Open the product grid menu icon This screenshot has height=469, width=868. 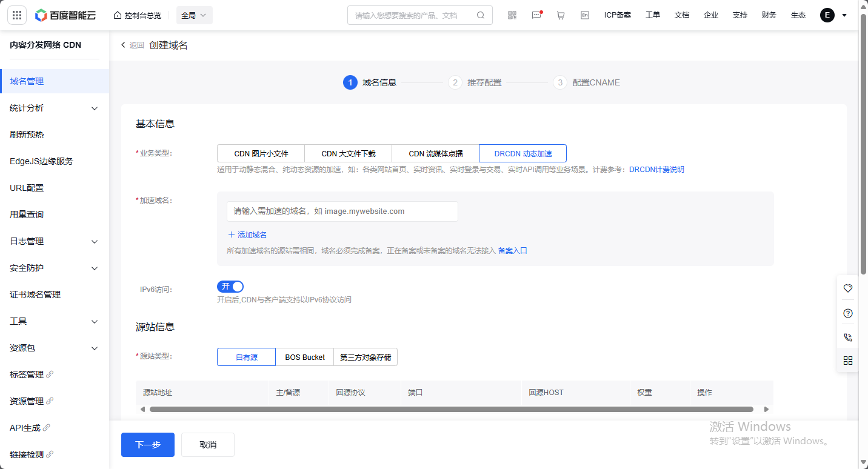[x=17, y=15]
